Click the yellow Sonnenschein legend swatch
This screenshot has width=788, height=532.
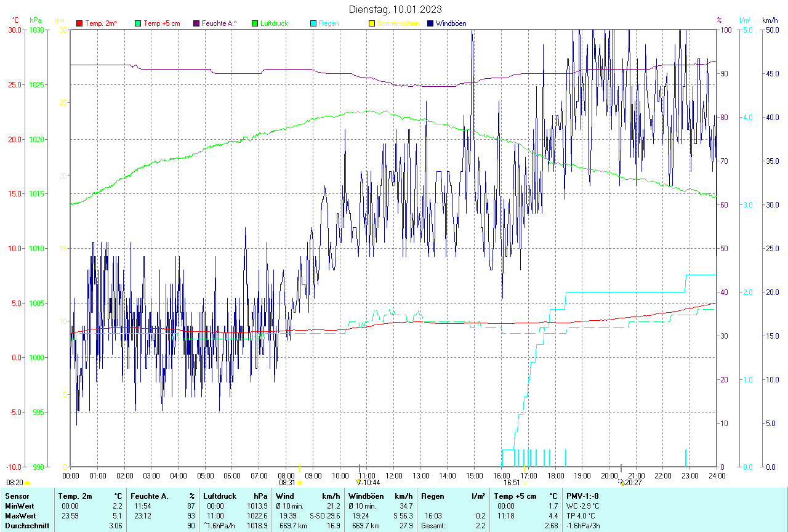click(372, 23)
